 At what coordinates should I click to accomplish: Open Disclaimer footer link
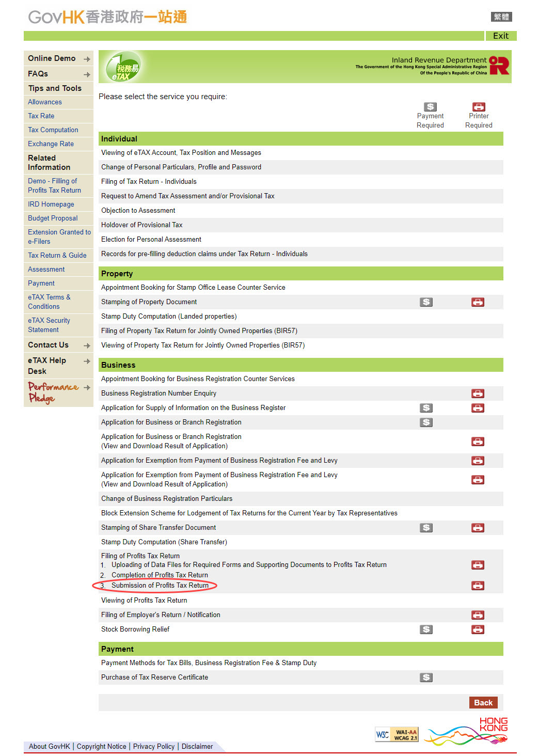coord(197,747)
